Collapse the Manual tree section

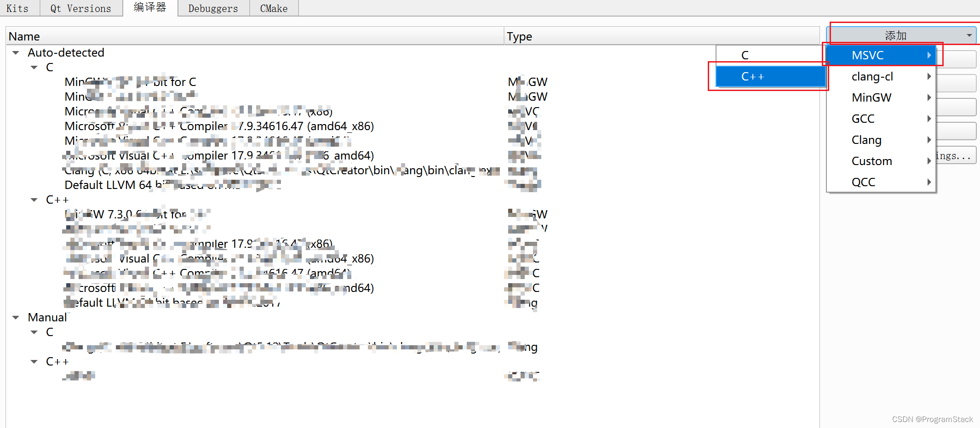click(15, 317)
